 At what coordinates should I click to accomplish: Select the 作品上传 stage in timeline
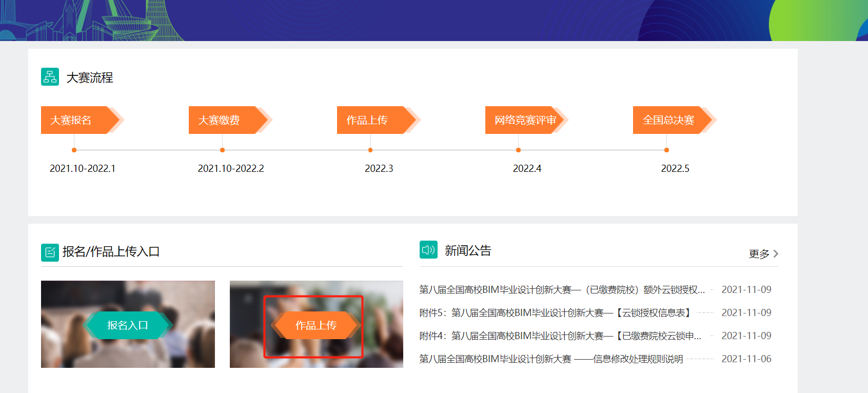tap(373, 120)
